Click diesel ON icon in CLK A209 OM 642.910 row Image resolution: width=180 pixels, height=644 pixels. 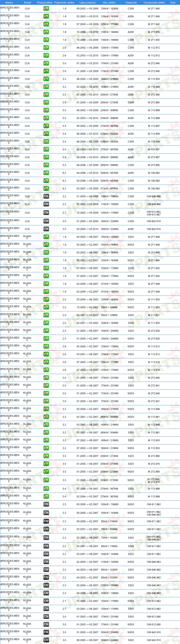(46, 229)
